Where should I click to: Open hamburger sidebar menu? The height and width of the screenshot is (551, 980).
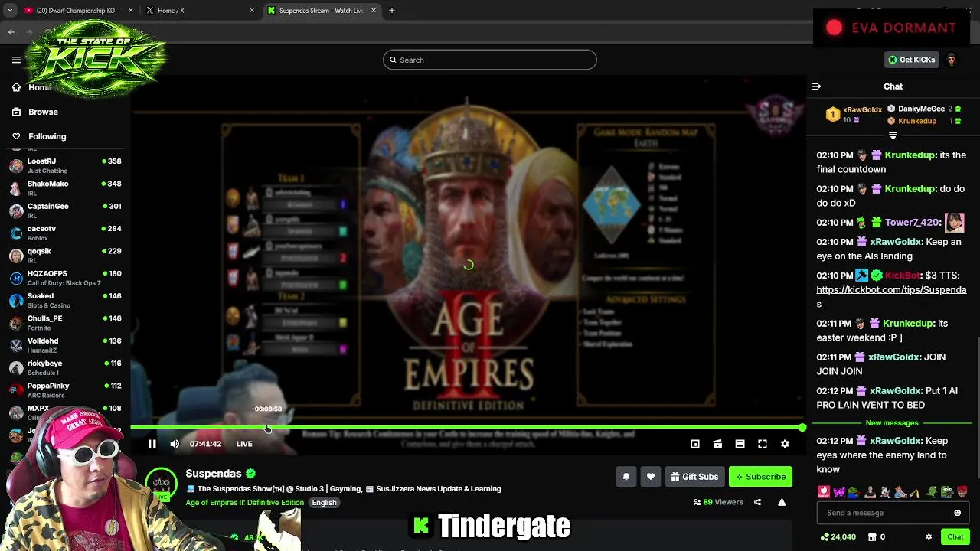[x=16, y=60]
